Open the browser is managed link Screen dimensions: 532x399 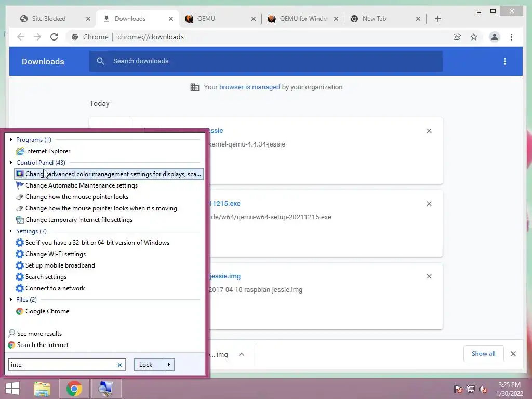pos(249,87)
